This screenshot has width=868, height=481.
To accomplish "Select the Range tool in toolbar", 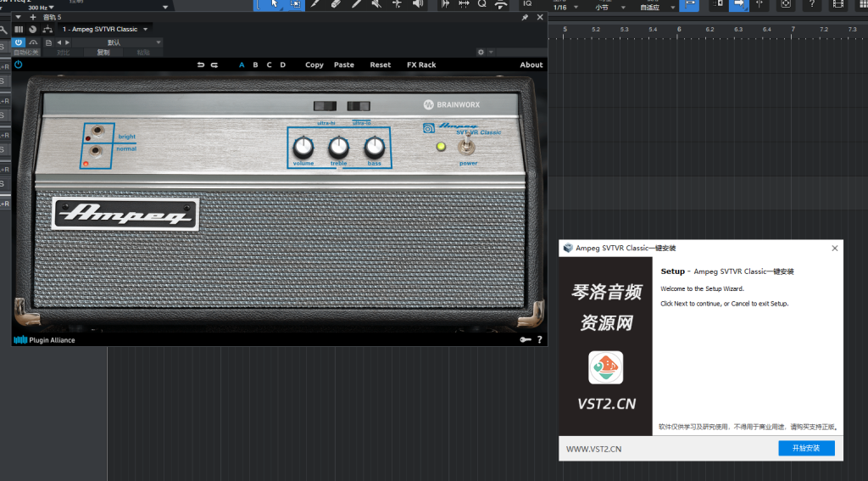I will click(295, 4).
